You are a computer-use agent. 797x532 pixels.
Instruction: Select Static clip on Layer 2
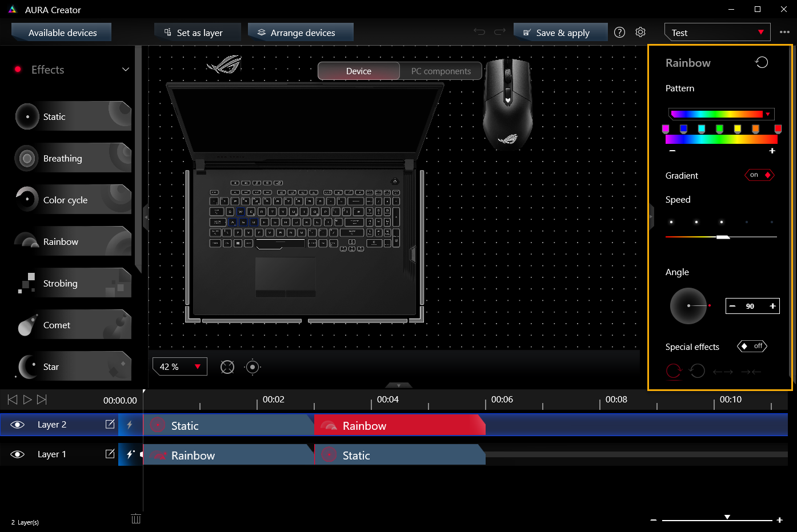(228, 425)
